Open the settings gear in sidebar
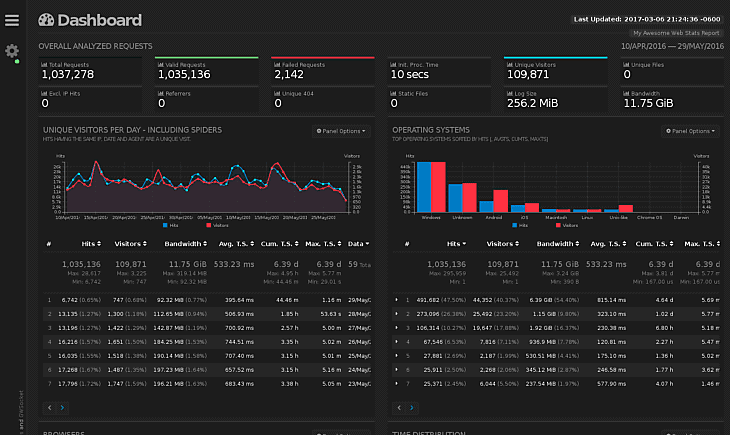 [x=12, y=51]
